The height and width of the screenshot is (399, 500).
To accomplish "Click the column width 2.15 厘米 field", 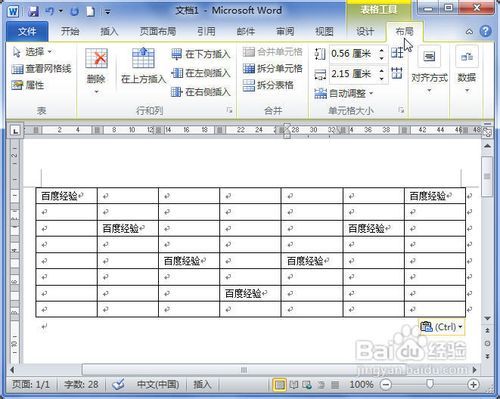I will click(353, 73).
